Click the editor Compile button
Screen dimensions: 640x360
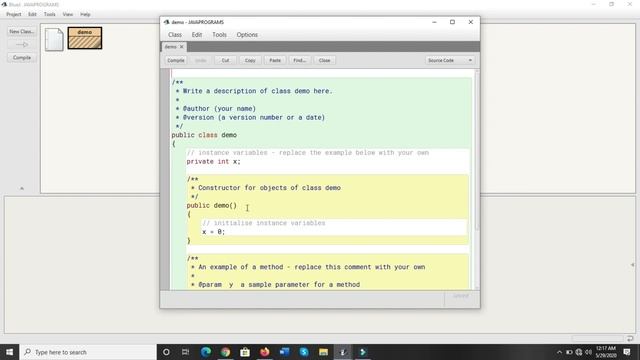(x=176, y=60)
